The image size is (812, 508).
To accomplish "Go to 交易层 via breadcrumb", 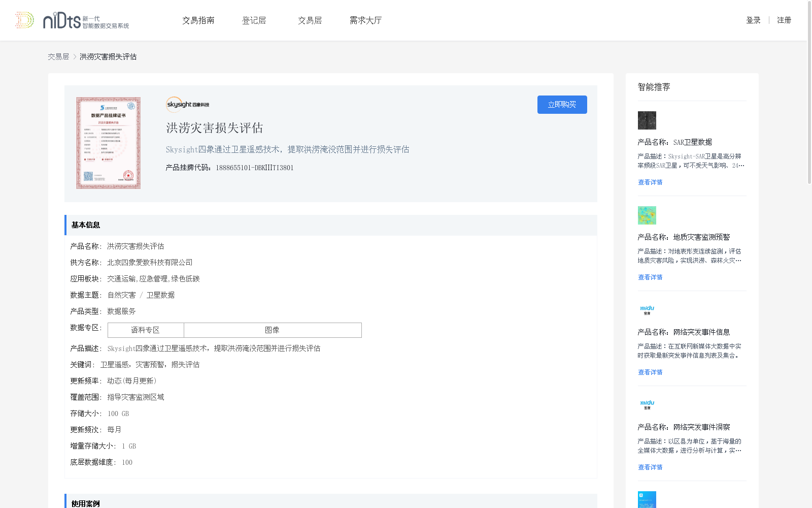I will (x=58, y=57).
